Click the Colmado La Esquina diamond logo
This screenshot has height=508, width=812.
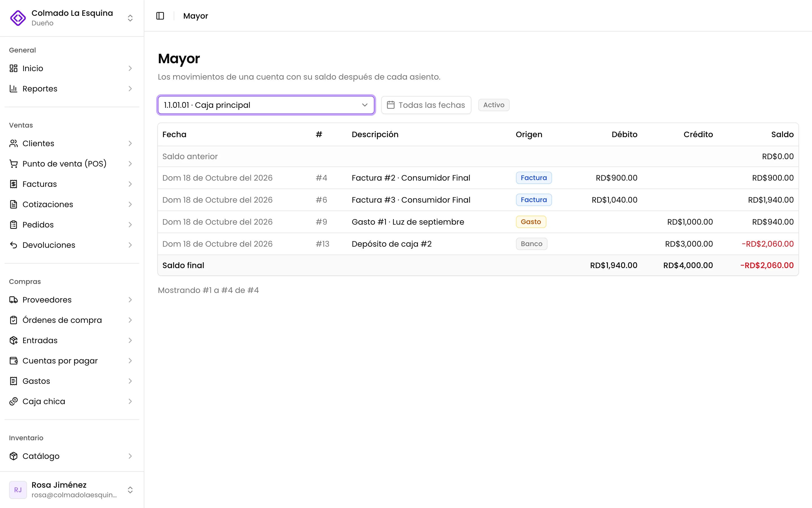tap(18, 18)
